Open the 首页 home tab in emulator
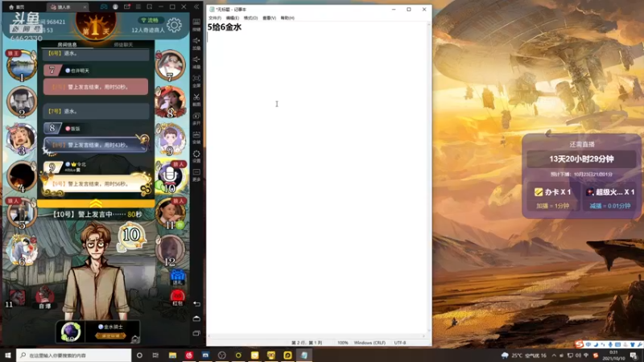Screen dimensions: 644x362 tap(16, 7)
